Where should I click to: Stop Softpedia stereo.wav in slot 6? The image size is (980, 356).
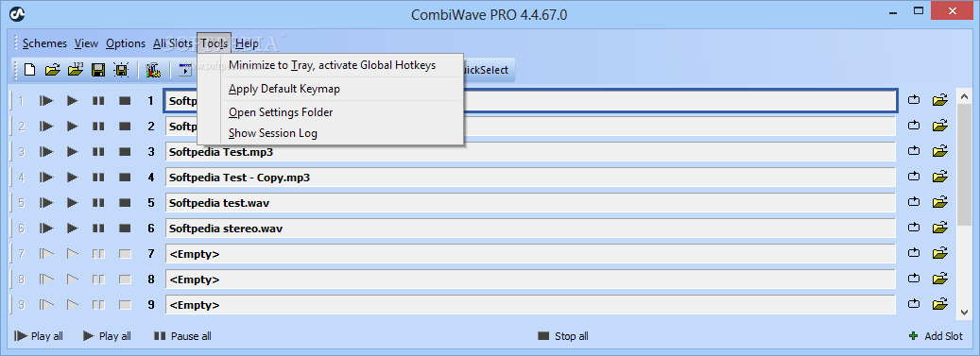pyautogui.click(x=125, y=229)
